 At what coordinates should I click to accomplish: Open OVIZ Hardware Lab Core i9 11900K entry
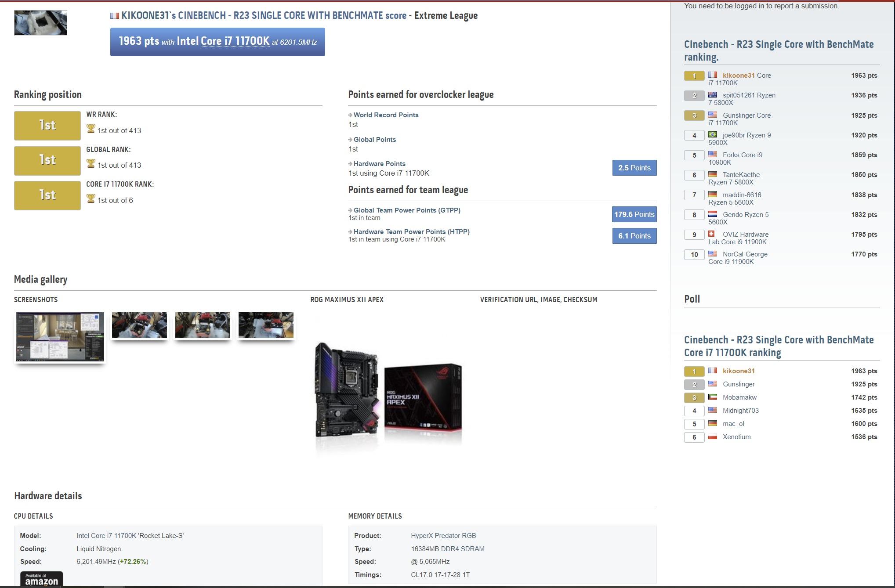click(x=738, y=238)
